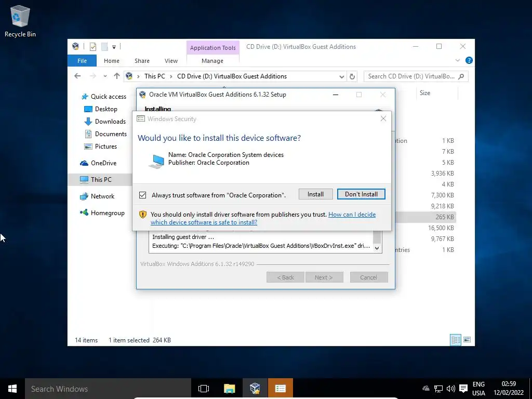
Task: Click the 16,500 KB file size cell
Action: point(441,228)
